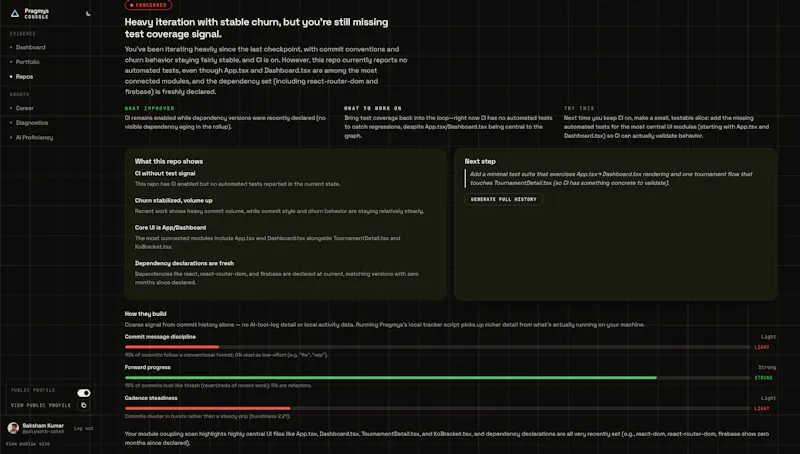Click the Cadence steadiness red bar
This screenshot has height=454, width=800.
208,408
